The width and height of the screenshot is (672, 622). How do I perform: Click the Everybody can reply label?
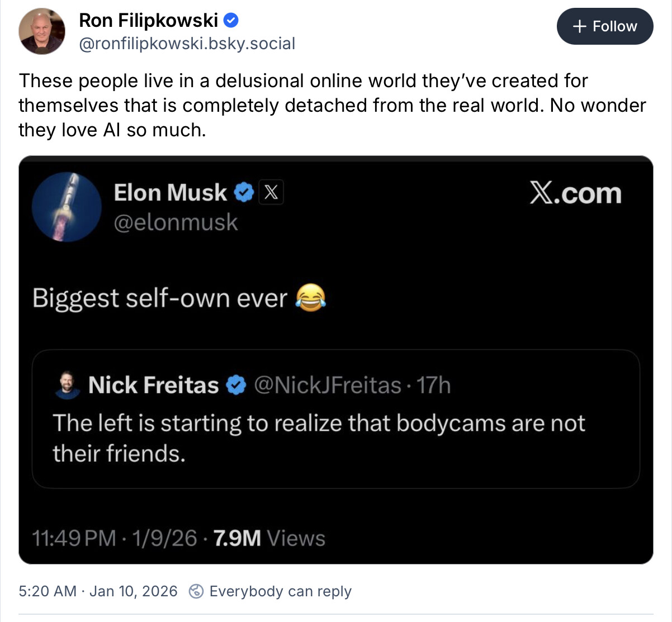click(x=280, y=591)
